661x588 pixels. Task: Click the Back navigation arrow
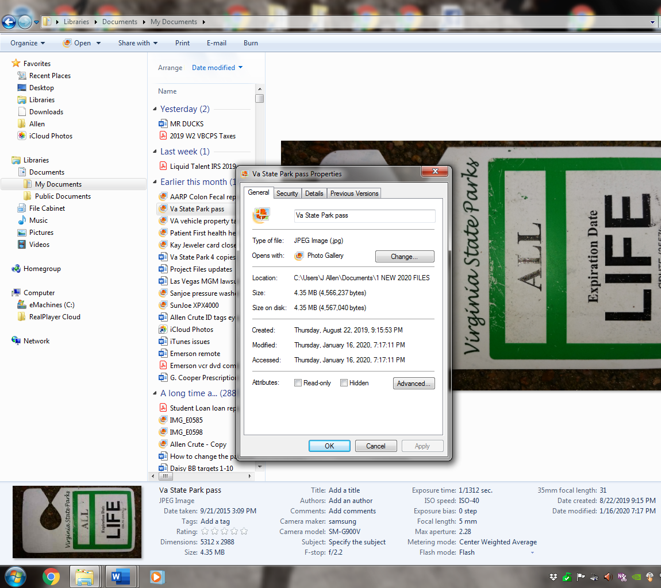[x=9, y=21]
